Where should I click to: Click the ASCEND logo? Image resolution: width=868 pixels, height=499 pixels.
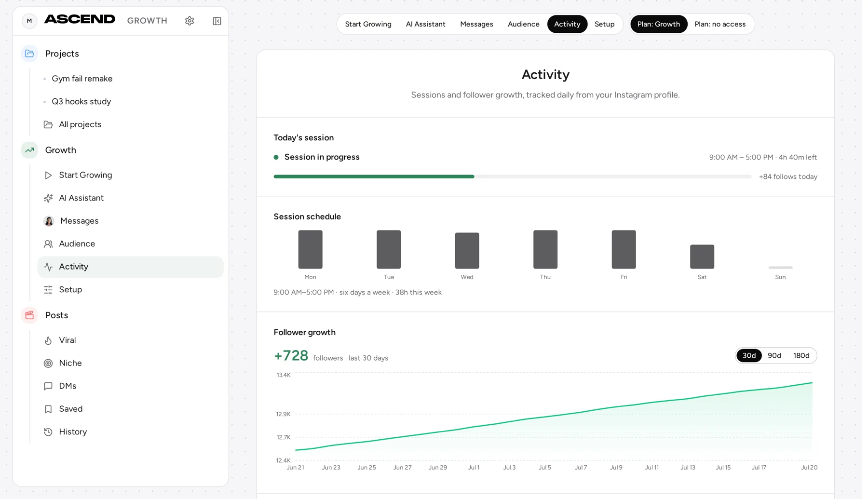tap(80, 19)
